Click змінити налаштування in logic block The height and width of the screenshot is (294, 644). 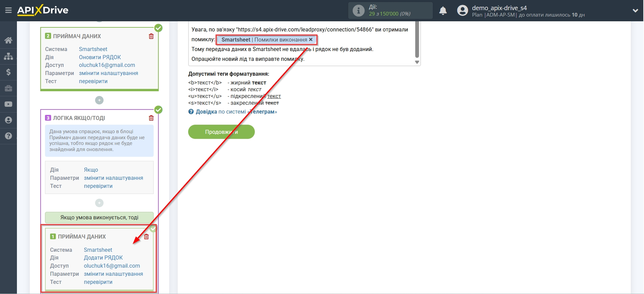tap(113, 178)
